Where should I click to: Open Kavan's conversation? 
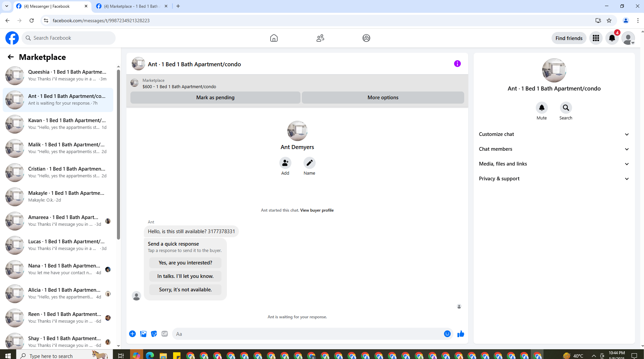click(x=58, y=124)
